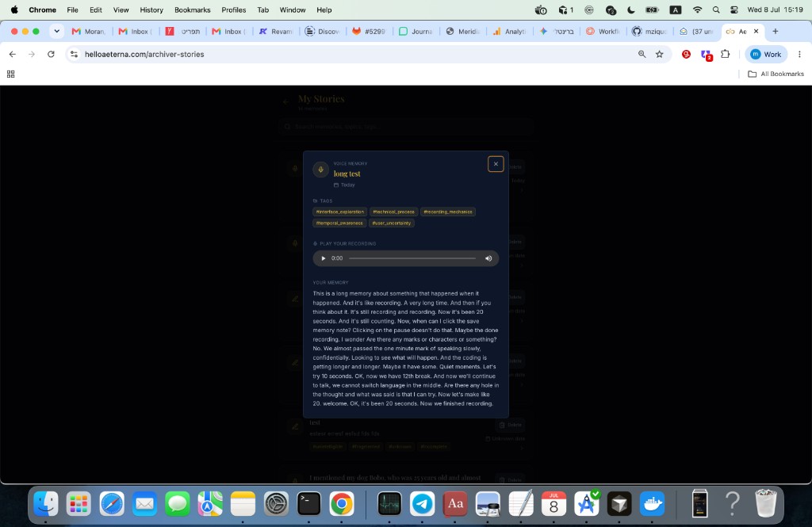Switch to the #5299 GitLab tab

tap(369, 31)
